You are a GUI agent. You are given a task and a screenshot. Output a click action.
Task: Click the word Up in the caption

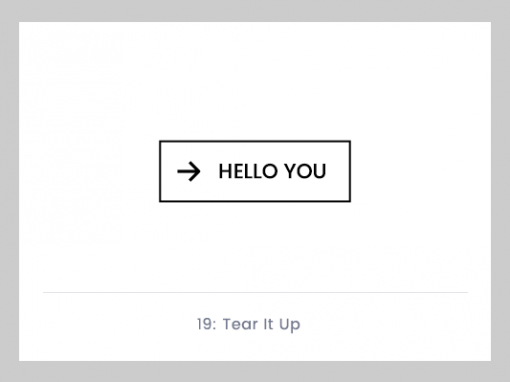290,325
